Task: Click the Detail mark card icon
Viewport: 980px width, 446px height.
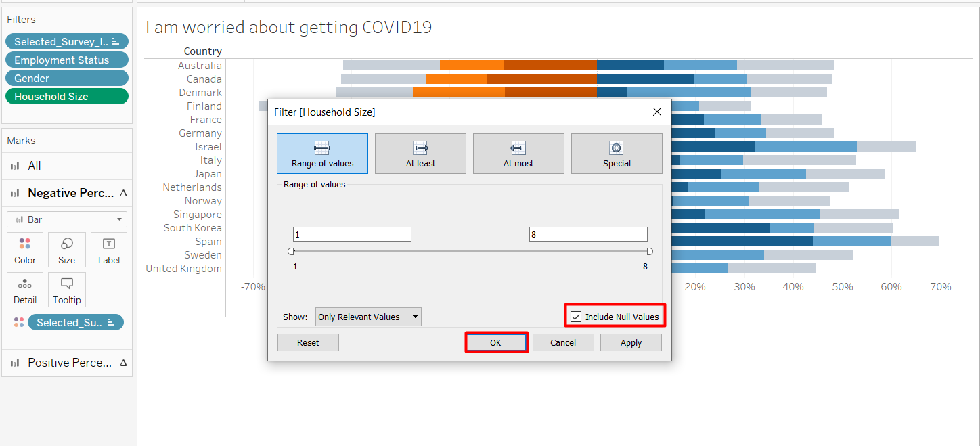Action: (25, 290)
